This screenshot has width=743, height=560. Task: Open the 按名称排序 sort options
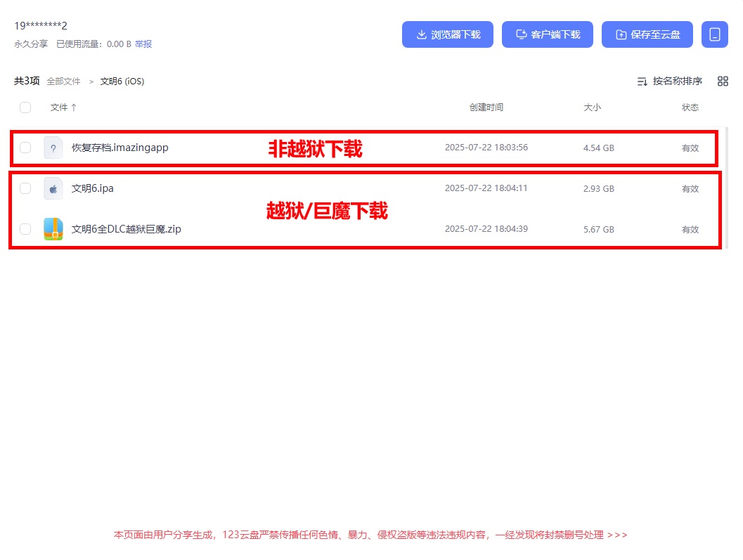[x=676, y=81]
